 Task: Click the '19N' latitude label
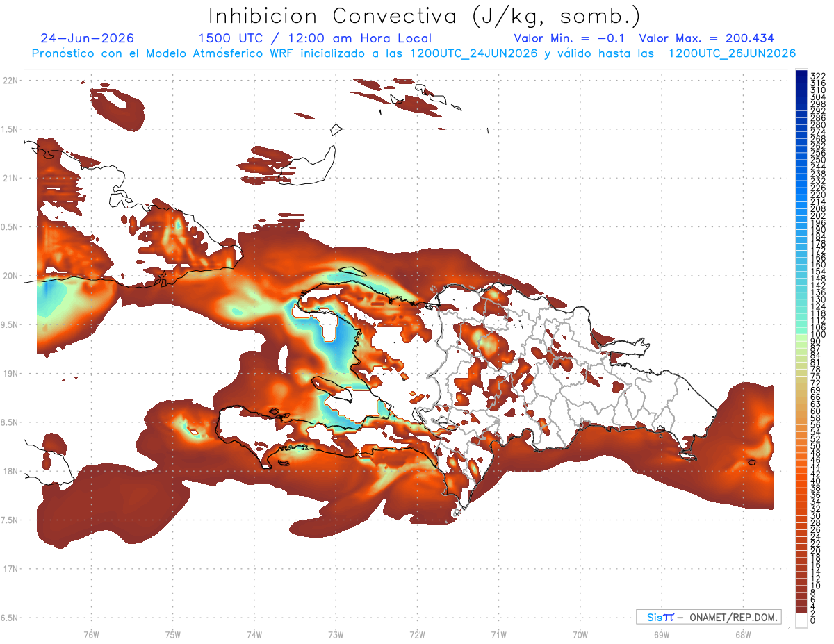10,374
